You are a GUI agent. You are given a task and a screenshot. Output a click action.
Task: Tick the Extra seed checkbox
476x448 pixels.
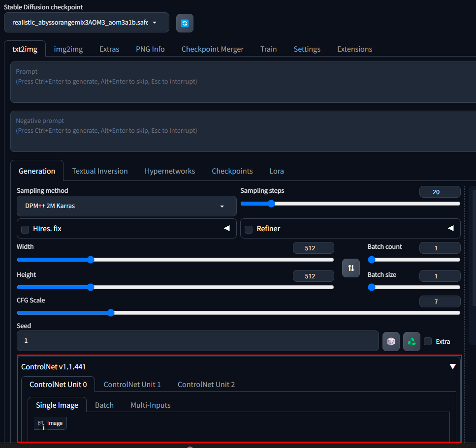pos(428,341)
